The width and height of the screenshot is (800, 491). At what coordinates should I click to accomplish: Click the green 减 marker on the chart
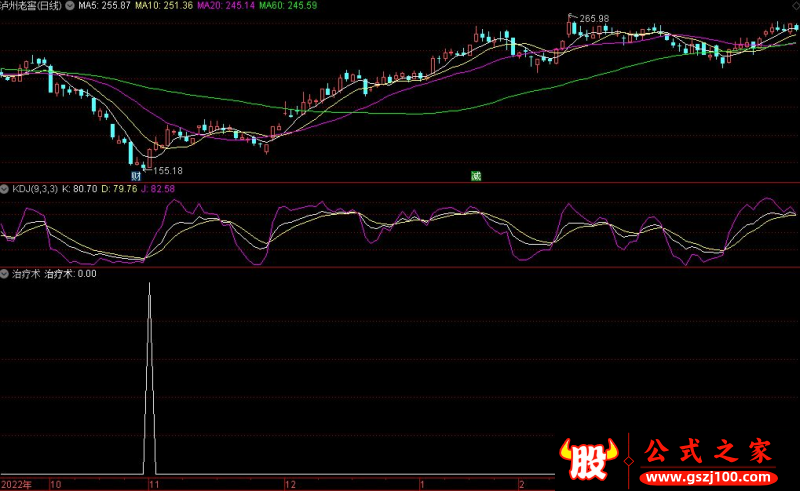click(476, 176)
